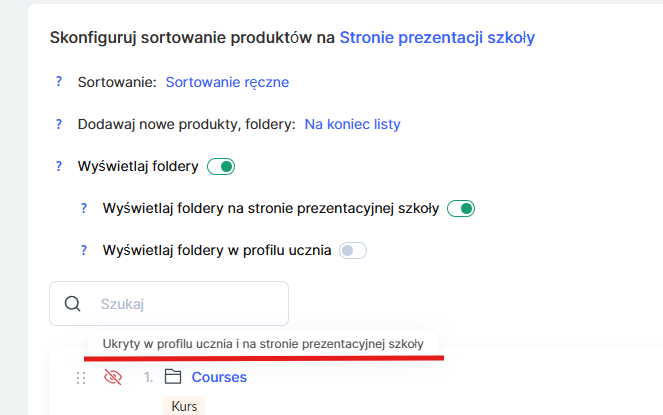This screenshot has width=663, height=415.
Task: Follow the Stronie prezentacji szkoły link
Action: (x=437, y=38)
